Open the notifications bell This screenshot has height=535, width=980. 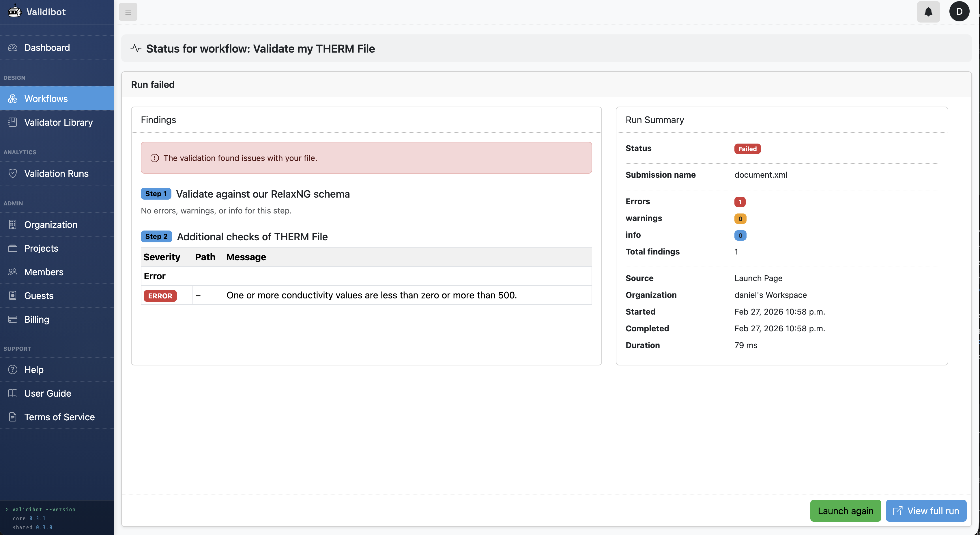(x=928, y=12)
